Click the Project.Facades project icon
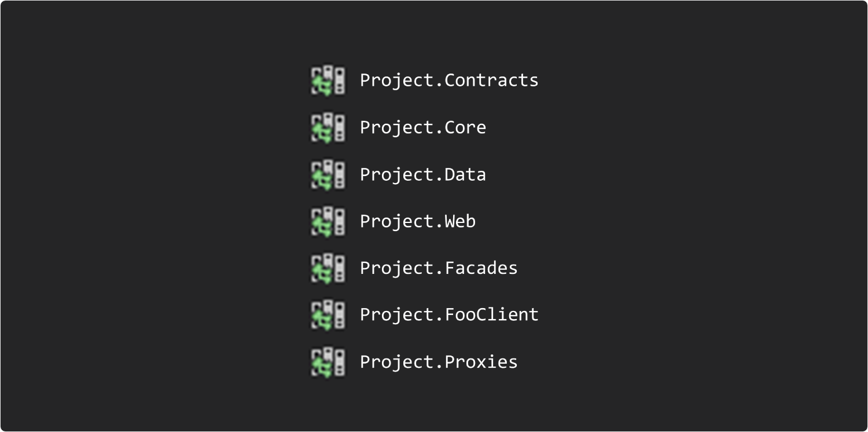The height and width of the screenshot is (432, 868). 328,268
